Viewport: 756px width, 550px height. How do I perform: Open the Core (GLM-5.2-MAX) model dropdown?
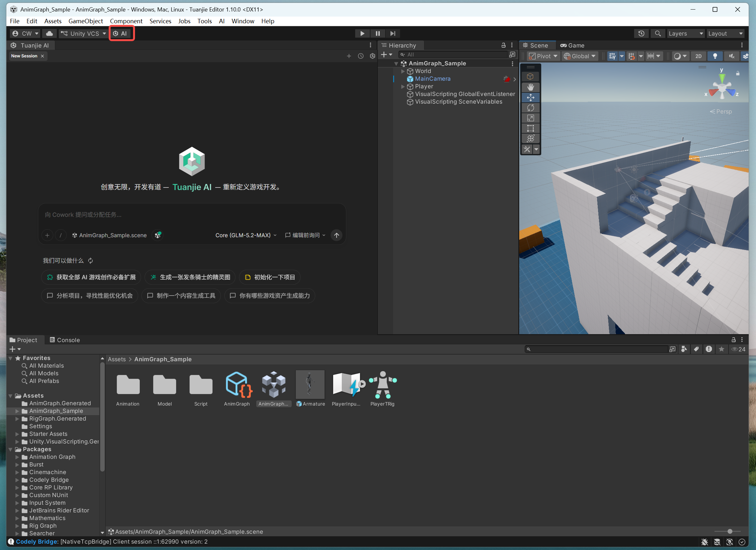click(x=246, y=235)
